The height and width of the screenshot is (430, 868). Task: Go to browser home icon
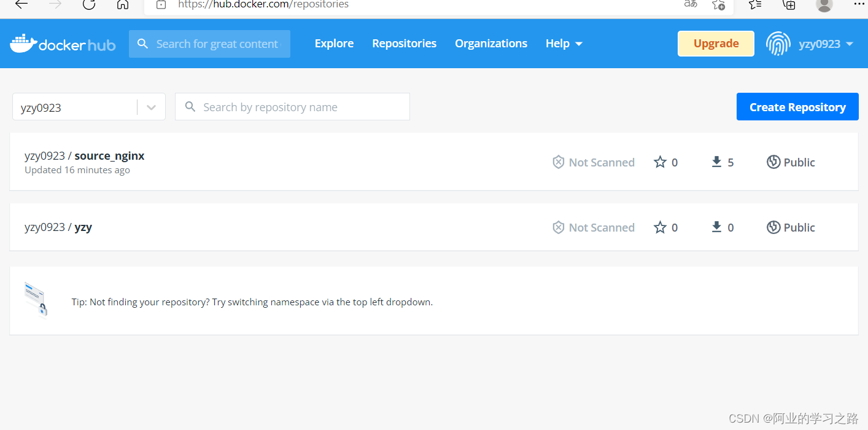[x=123, y=4]
